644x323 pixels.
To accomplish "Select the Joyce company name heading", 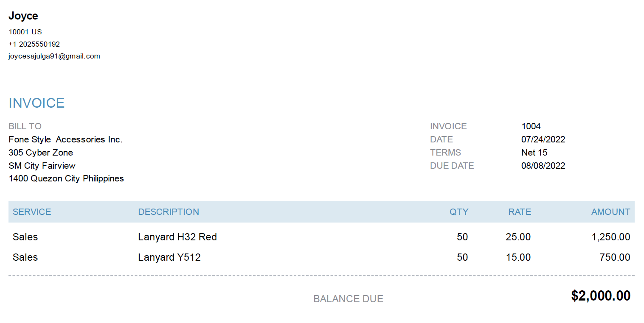I will click(23, 16).
